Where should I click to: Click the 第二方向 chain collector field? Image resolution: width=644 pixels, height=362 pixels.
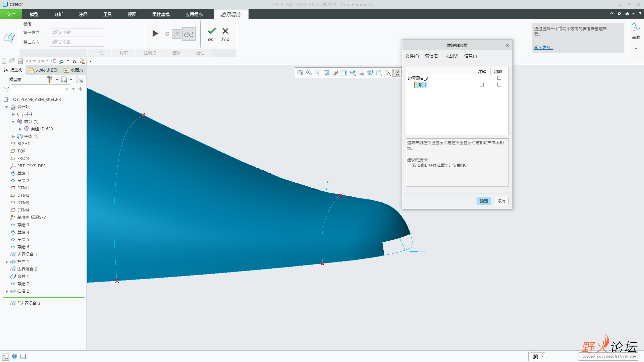tap(77, 42)
